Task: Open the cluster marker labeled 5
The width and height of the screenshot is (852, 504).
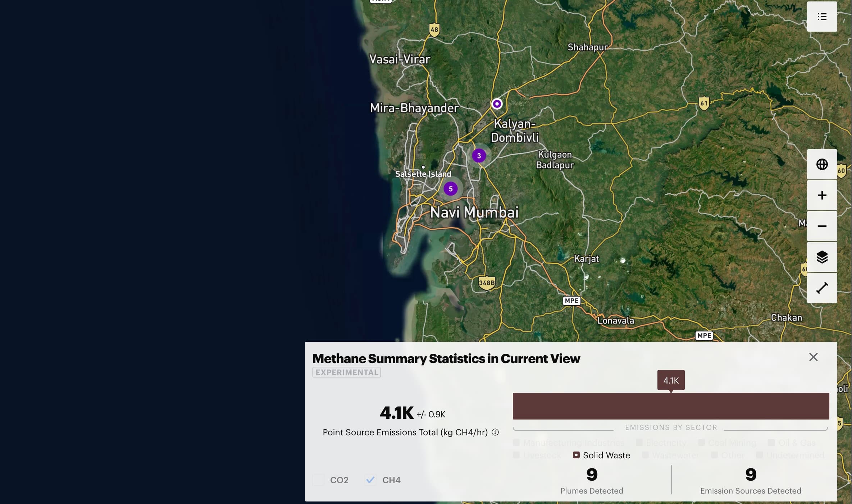Action: pyautogui.click(x=450, y=189)
